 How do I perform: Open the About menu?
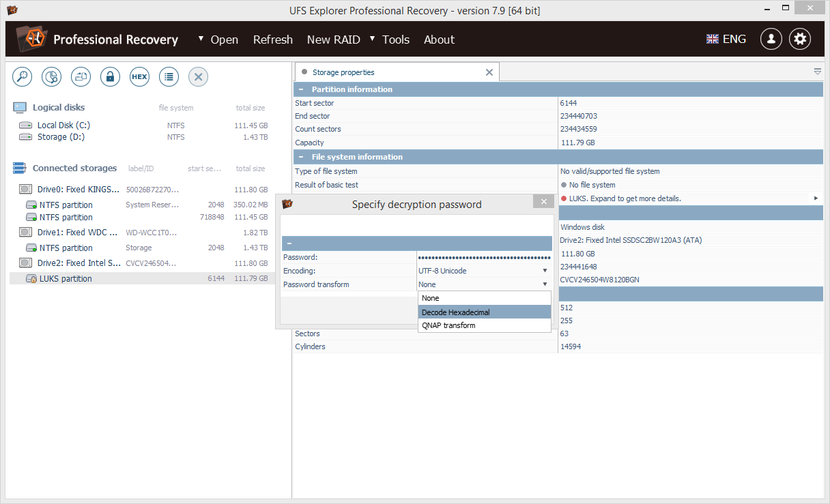tap(439, 40)
